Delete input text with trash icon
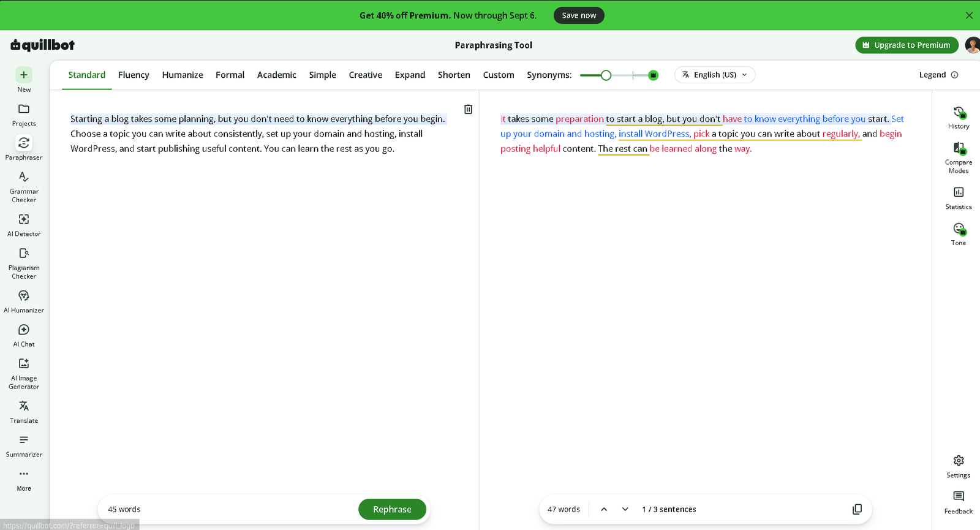Viewport: 980px width, 530px height. pos(468,109)
